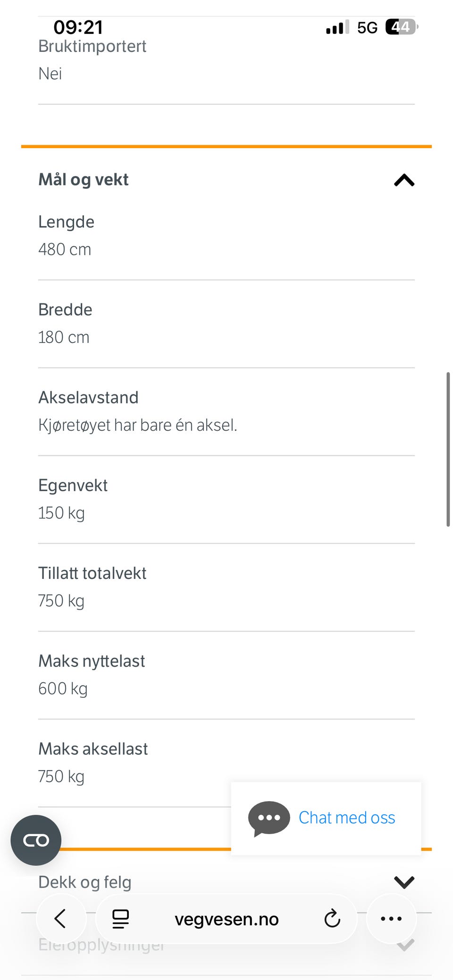Tap the battery indicator in status bar
The height and width of the screenshot is (980, 453).
coord(402,27)
